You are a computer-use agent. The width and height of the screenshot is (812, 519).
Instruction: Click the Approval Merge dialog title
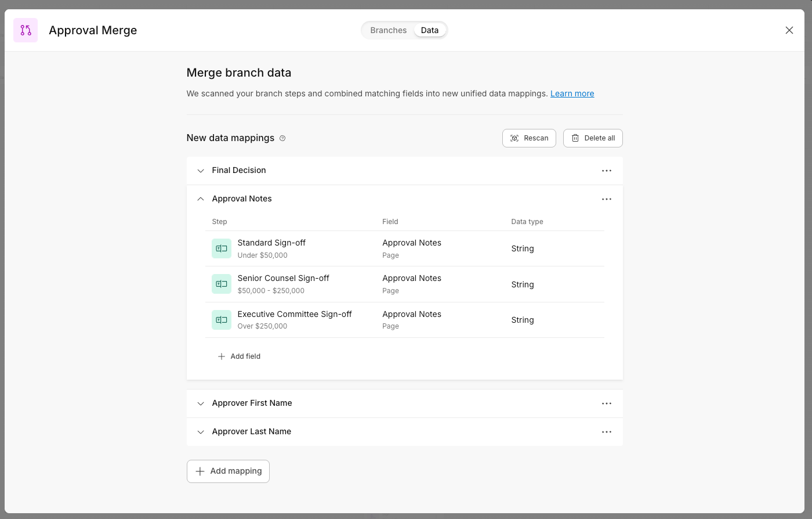(x=93, y=30)
